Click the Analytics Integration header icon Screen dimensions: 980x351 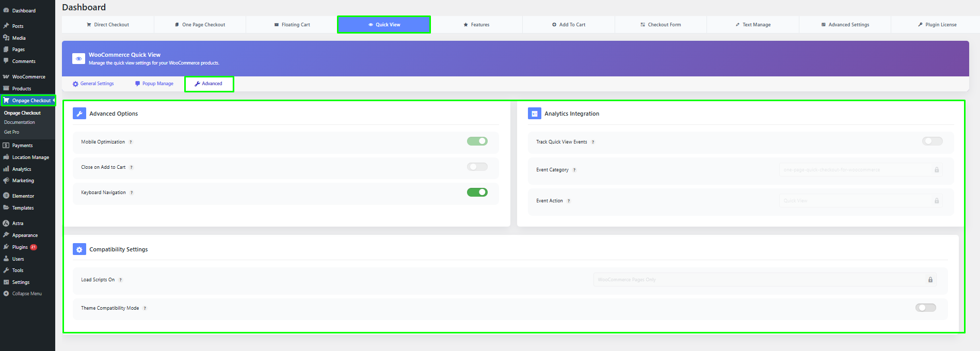534,114
